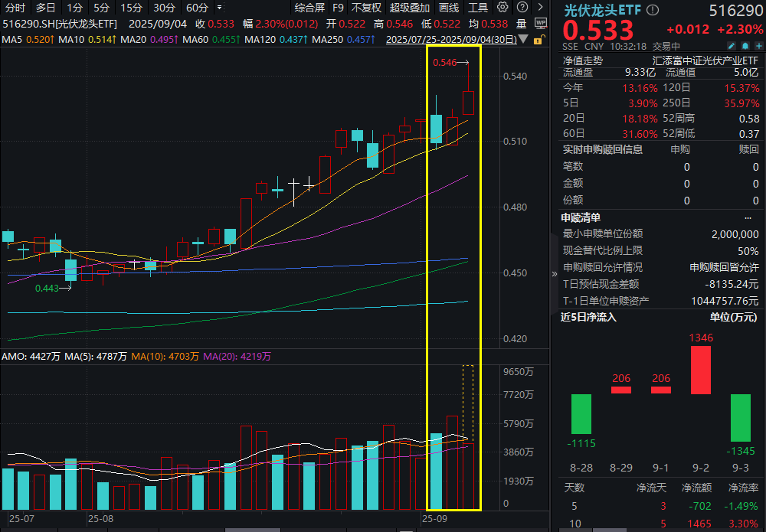Click the F9 button in the toolbar
766x532 pixels.
click(x=338, y=8)
